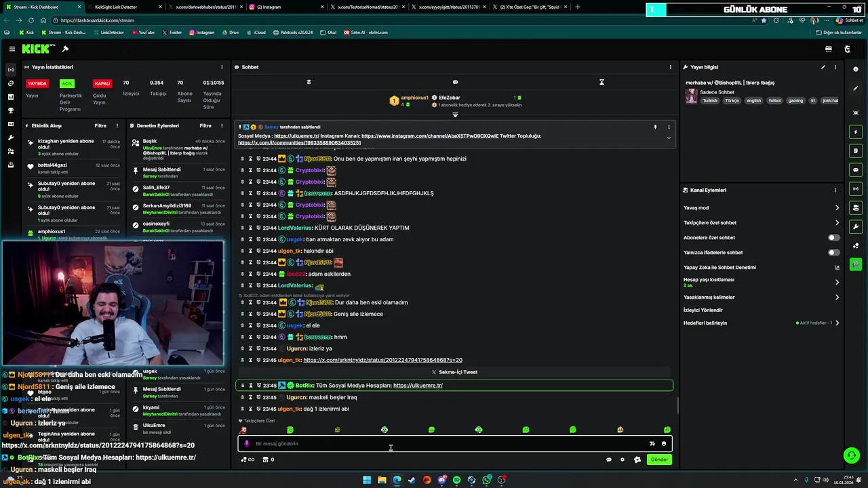Viewport: 868px width, 488px height.
Task: Open Kanal Eylemleri three-dot menu
Action: (x=835, y=190)
